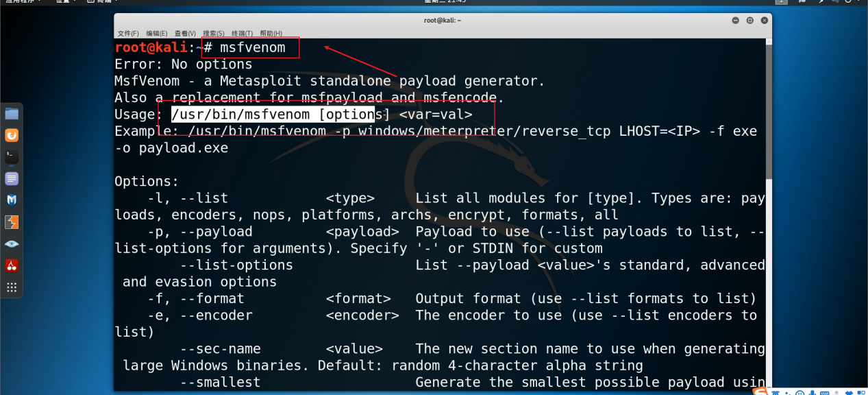Screen dimensions: 868x395
Task: Show all applications grid in the dock
Action: point(12,287)
